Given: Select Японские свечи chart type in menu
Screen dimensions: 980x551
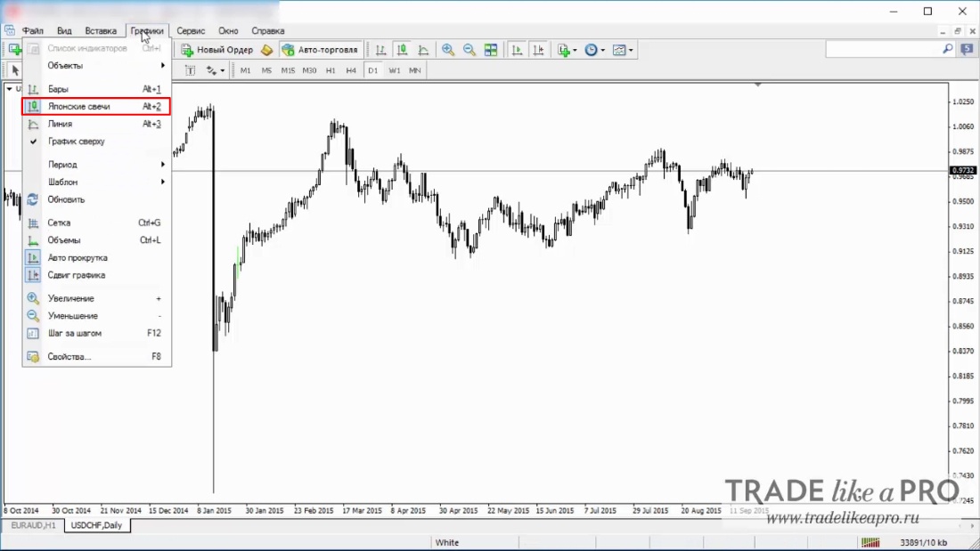Looking at the screenshot, I should pos(96,106).
